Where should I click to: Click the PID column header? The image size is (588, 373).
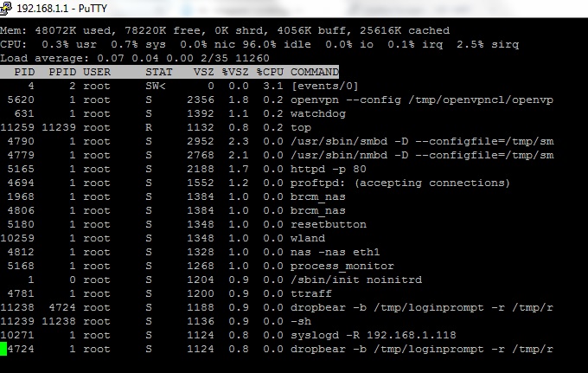[x=24, y=72]
